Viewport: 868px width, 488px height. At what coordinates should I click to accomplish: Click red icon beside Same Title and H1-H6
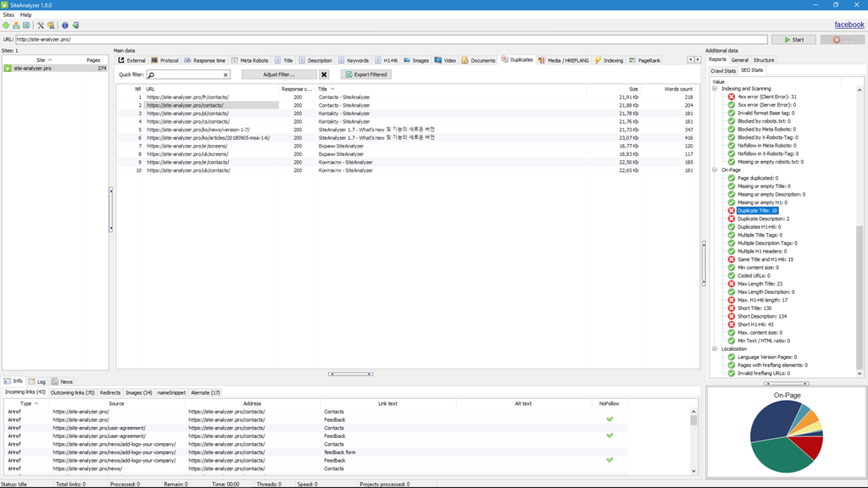[x=732, y=259]
